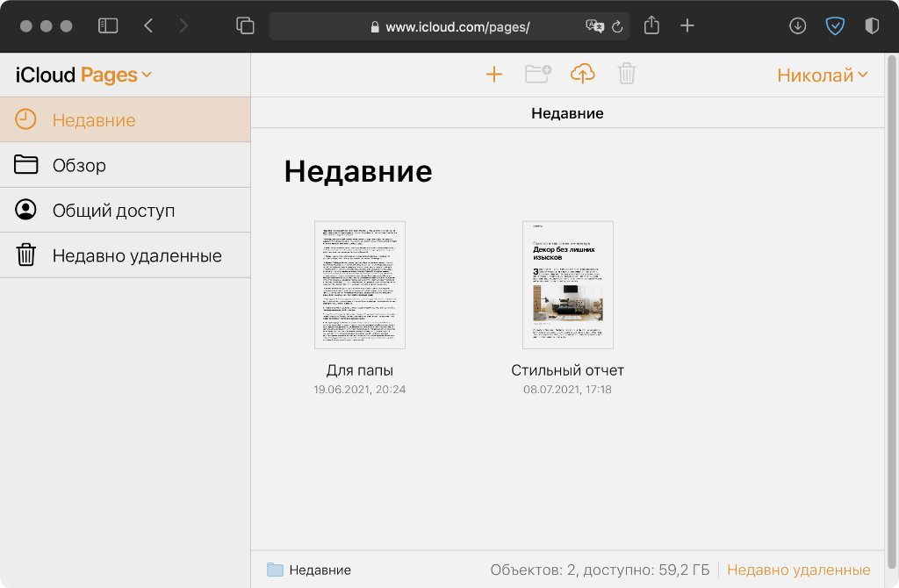This screenshot has width=899, height=588.
Task: Open Обзор in the sidebar
Action: point(79,165)
